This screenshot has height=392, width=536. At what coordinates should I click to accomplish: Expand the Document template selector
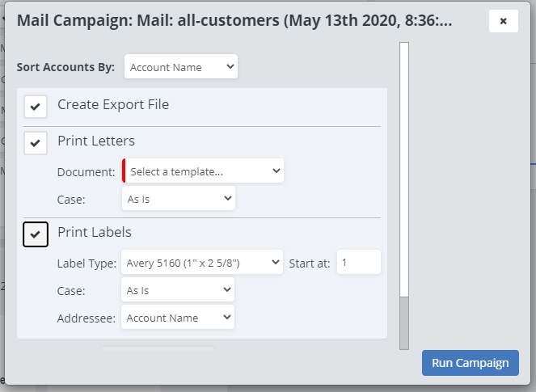pyautogui.click(x=203, y=171)
